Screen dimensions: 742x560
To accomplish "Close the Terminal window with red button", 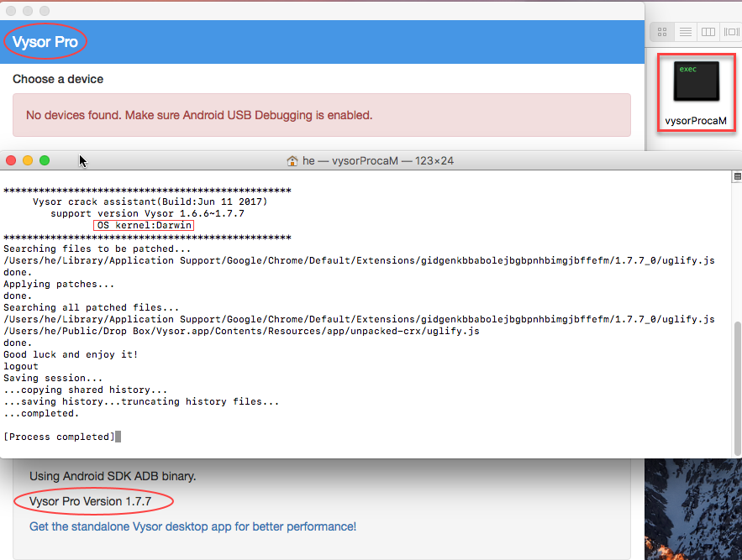I will [11, 160].
